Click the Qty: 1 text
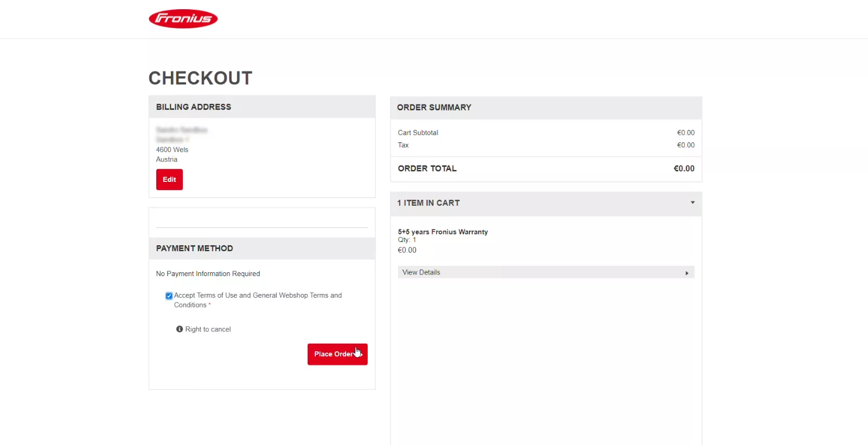868x445 pixels. [407, 240]
